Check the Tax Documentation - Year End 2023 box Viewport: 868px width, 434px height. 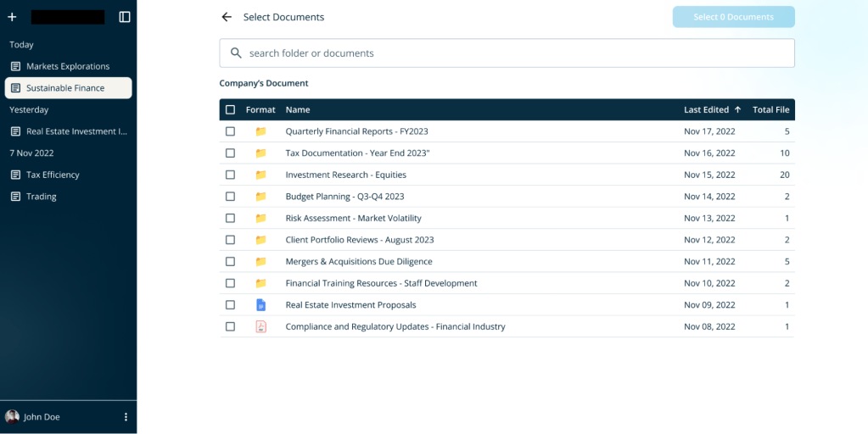click(x=230, y=153)
